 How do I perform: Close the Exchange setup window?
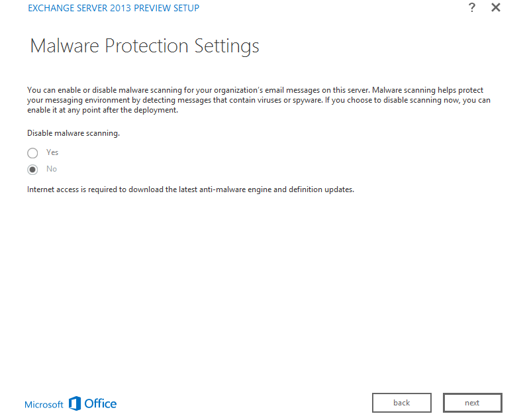click(x=495, y=8)
